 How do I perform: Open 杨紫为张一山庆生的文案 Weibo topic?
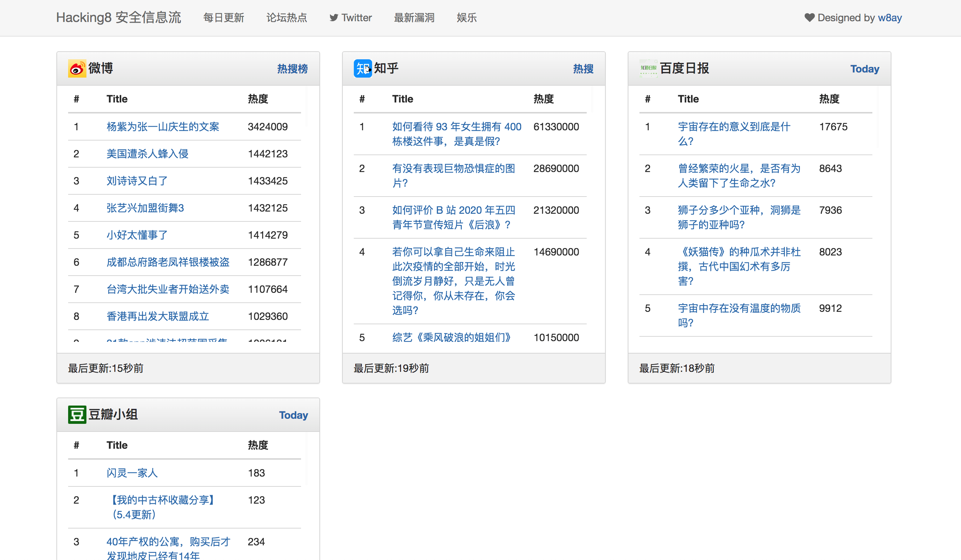[x=163, y=127]
